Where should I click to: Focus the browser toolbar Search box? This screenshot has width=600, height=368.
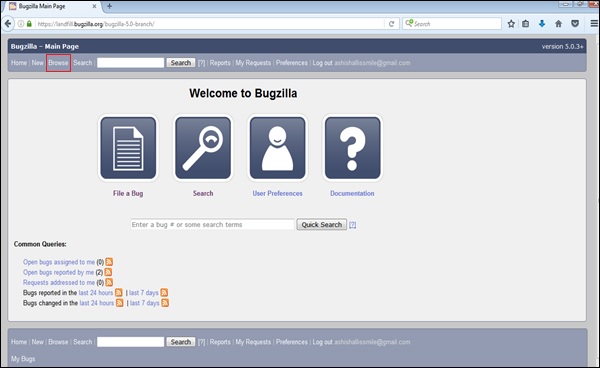click(x=452, y=24)
